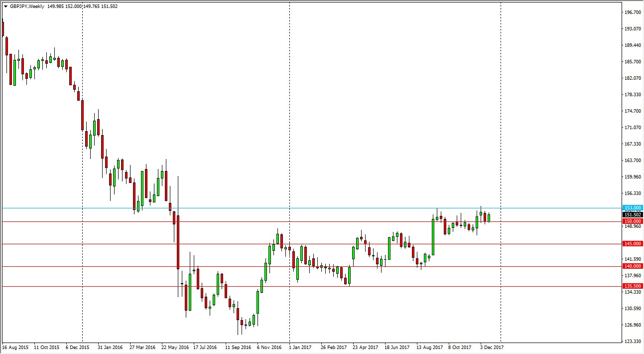This screenshot has height=354, width=644.
Task: Click the triangle arrow beside GBPJPY title
Action: click(x=5, y=6)
